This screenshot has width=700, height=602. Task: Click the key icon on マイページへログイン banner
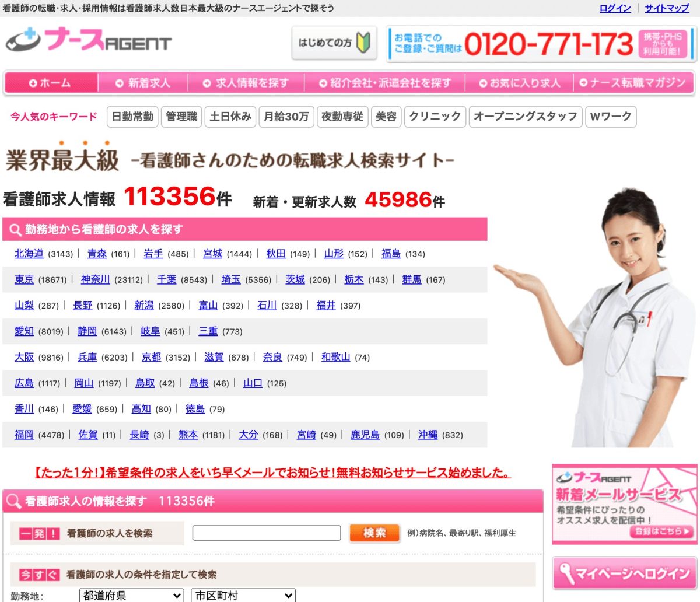click(565, 573)
